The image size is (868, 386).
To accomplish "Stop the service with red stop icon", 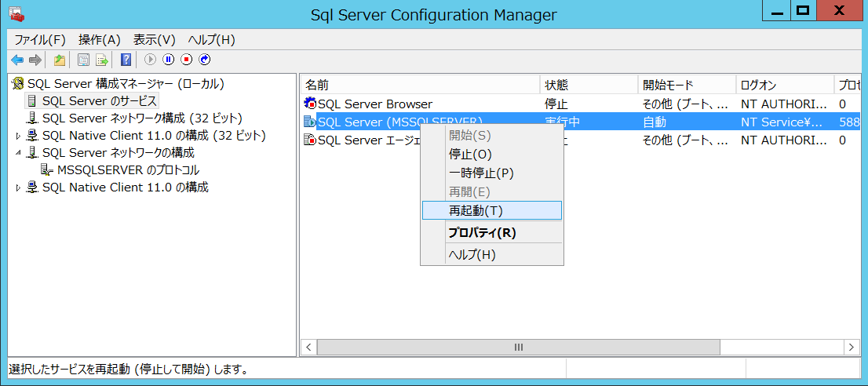I will pos(187,59).
